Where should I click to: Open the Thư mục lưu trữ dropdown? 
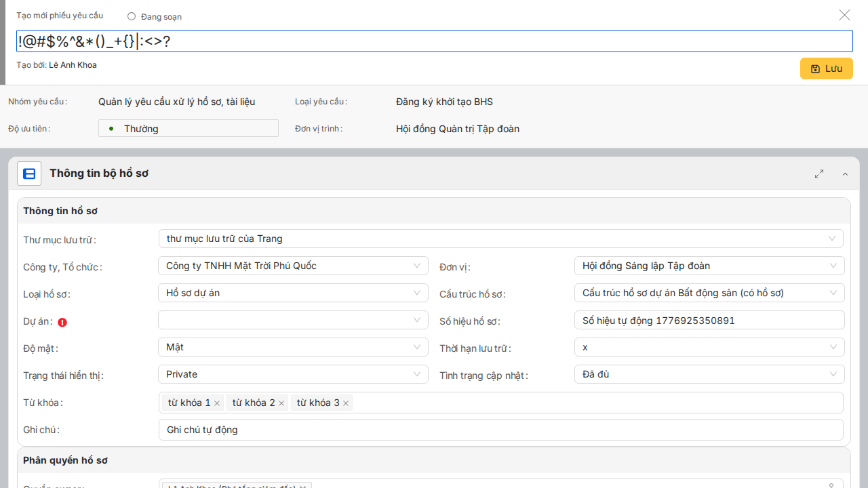click(x=500, y=239)
